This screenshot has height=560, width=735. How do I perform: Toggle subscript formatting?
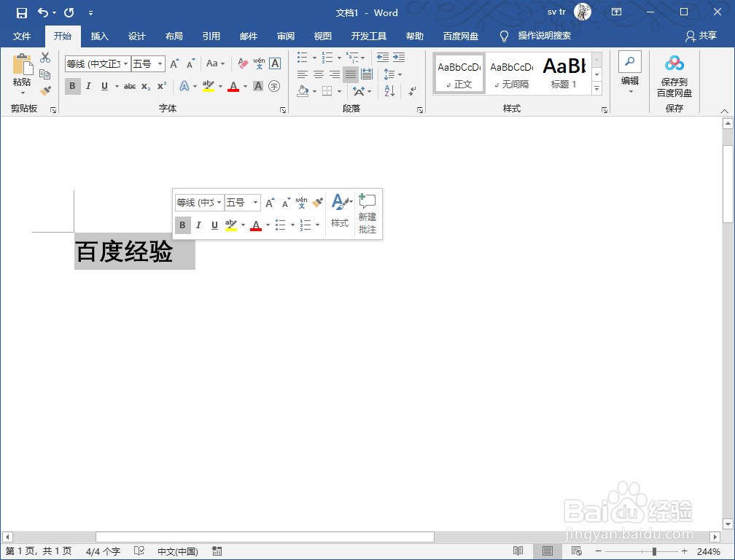click(146, 86)
